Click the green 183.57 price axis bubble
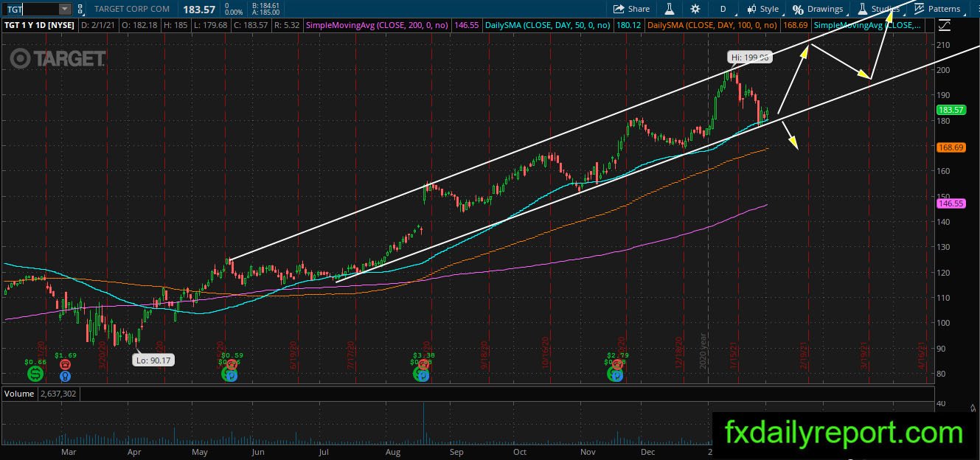 click(x=950, y=110)
